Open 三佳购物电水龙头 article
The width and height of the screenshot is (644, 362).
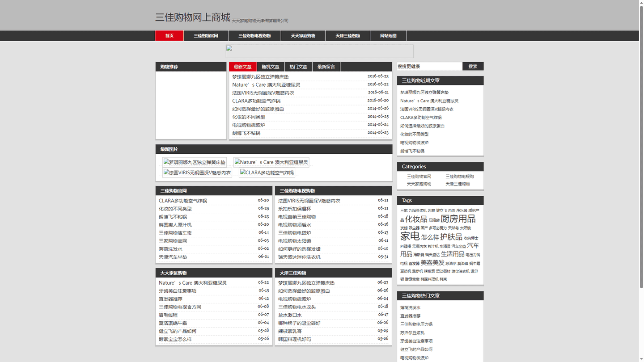297,307
